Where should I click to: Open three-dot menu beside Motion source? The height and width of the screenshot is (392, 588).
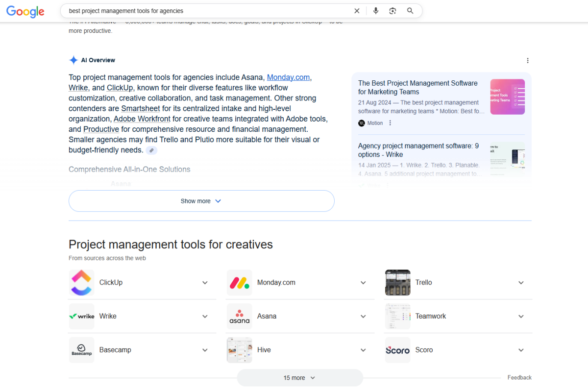[390, 123]
